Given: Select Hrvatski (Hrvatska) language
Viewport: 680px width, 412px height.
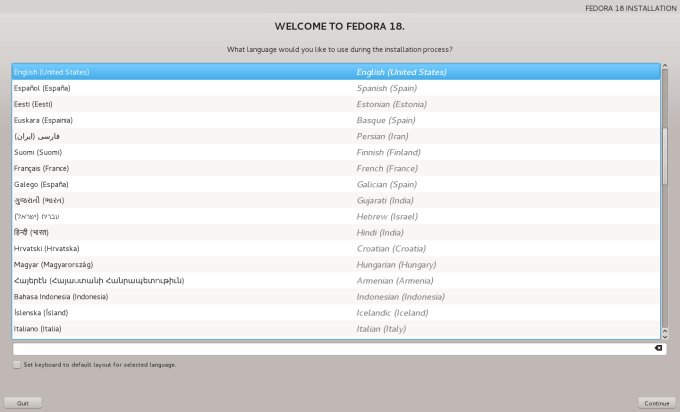Looking at the screenshot, I should coord(336,249).
